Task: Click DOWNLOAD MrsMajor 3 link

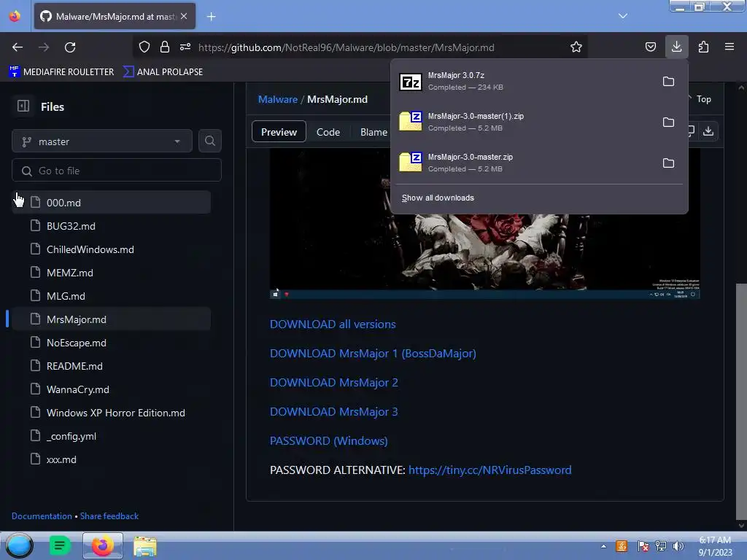Action: coord(334,411)
